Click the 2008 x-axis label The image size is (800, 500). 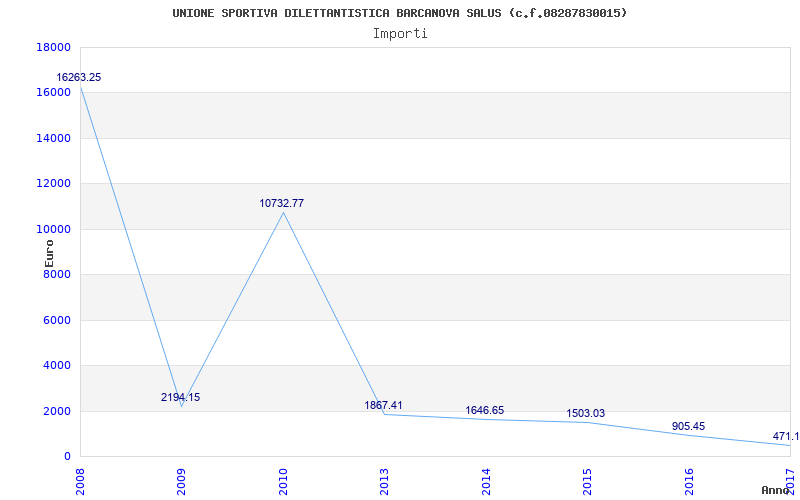pyautogui.click(x=80, y=482)
